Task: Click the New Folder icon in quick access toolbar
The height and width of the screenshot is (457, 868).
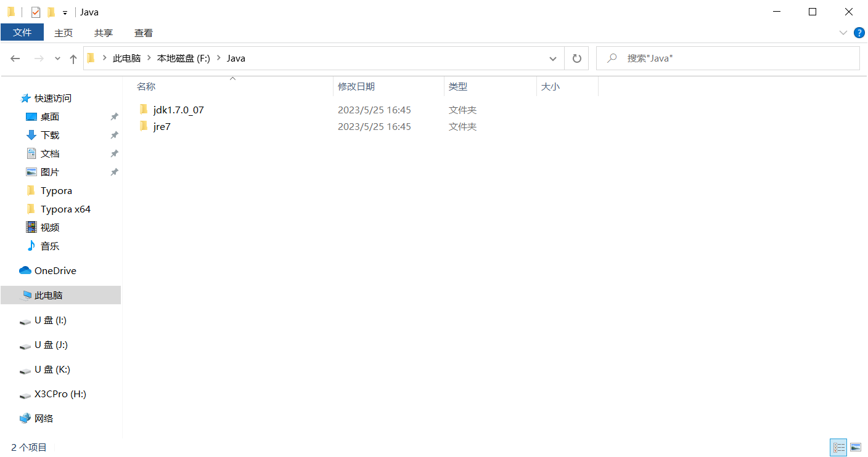Action: click(51, 12)
